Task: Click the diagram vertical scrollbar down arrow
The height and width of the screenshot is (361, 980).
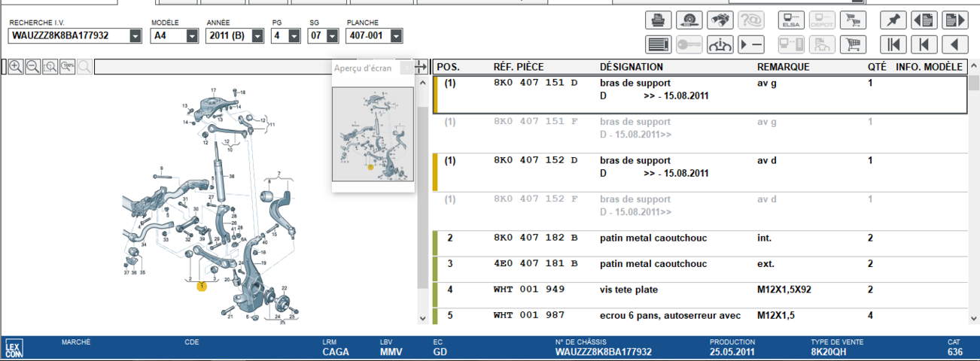Action: click(422, 319)
